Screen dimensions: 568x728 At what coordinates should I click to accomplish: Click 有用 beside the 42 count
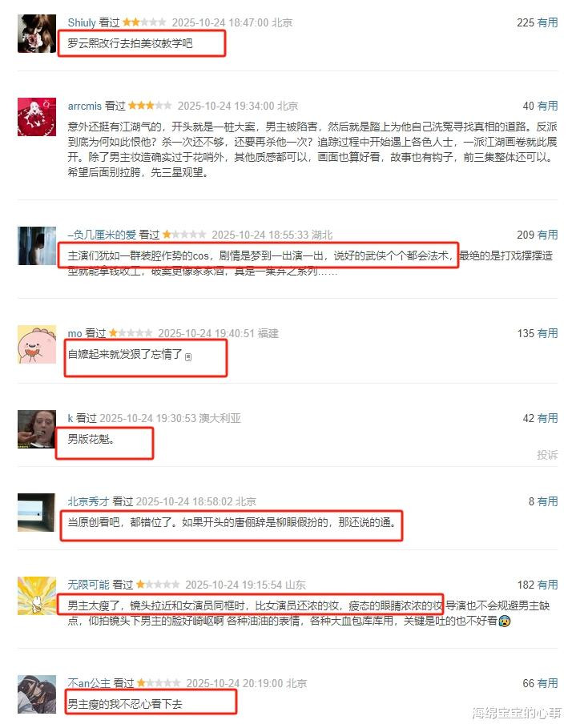[x=547, y=418]
